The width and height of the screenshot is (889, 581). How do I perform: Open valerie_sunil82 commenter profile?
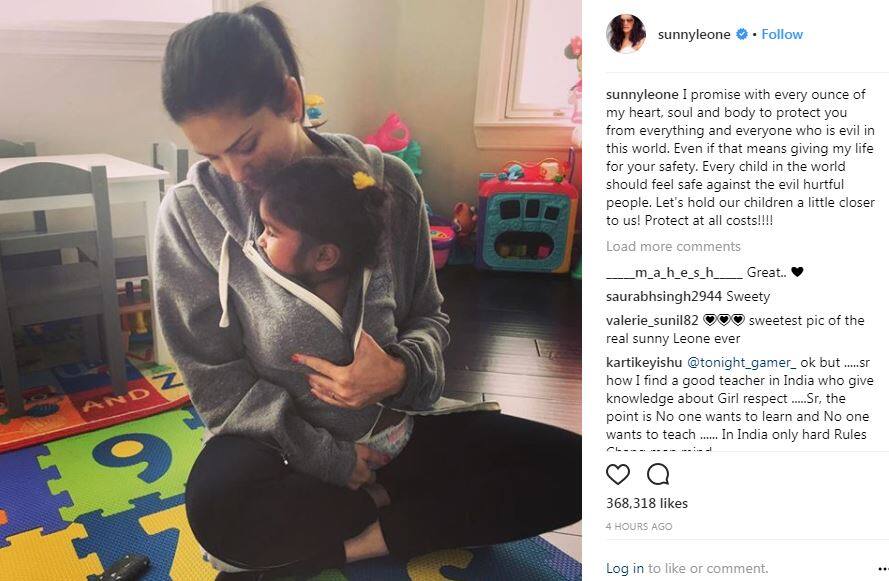(x=652, y=320)
